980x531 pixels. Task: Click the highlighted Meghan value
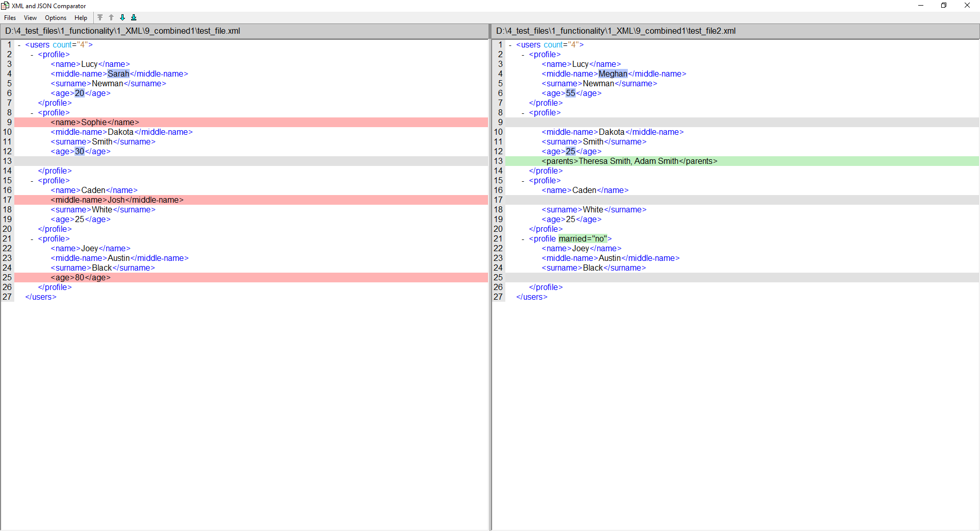[x=612, y=74]
